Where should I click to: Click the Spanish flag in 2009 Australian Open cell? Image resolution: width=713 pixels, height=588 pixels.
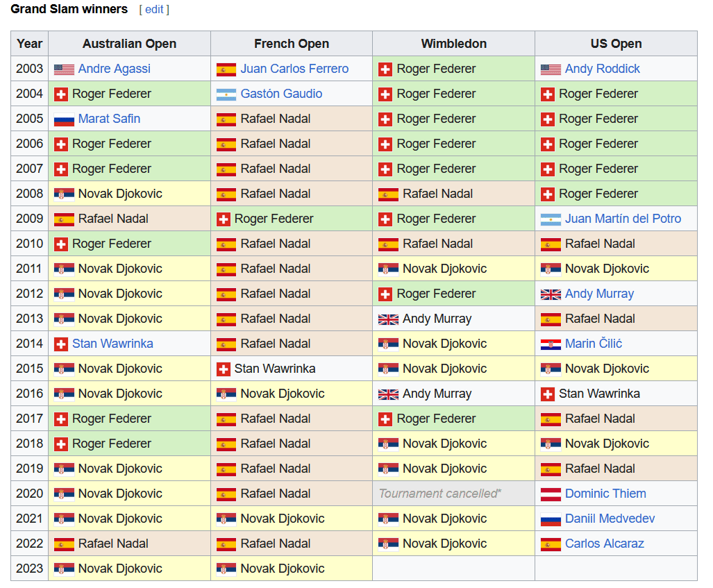pyautogui.click(x=64, y=219)
